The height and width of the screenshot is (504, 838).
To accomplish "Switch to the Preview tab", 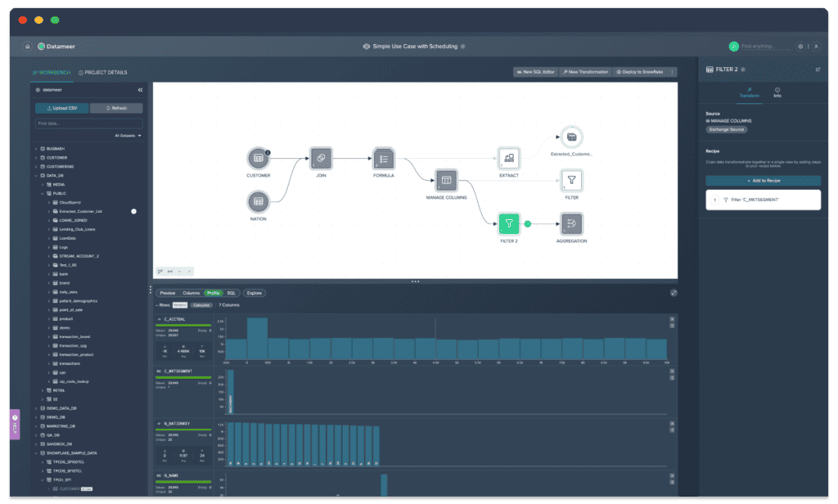I will (x=167, y=293).
